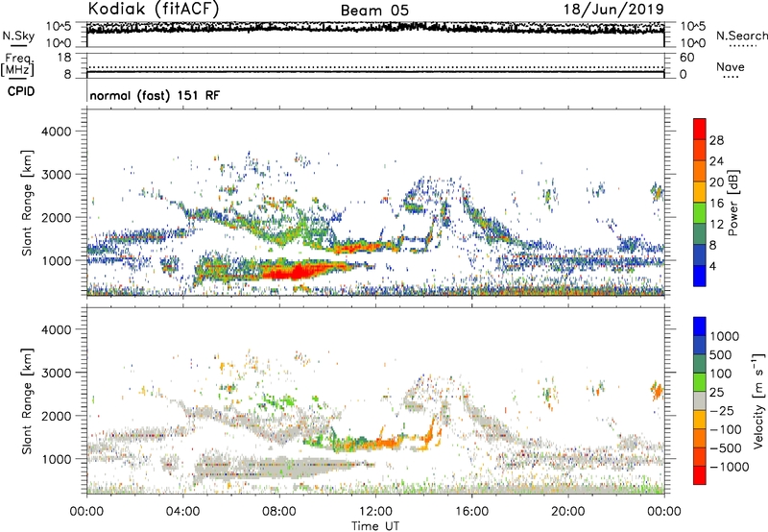The image size is (768, 532).
Task: Click the Slant Range label on velocity panel
Action: click(27, 400)
